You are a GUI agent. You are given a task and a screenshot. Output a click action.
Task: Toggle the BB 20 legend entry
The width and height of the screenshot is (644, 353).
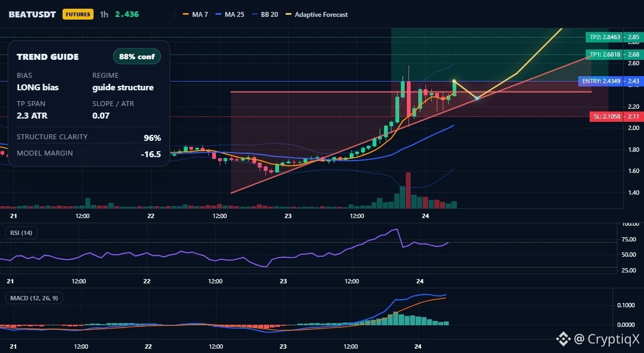click(x=265, y=14)
